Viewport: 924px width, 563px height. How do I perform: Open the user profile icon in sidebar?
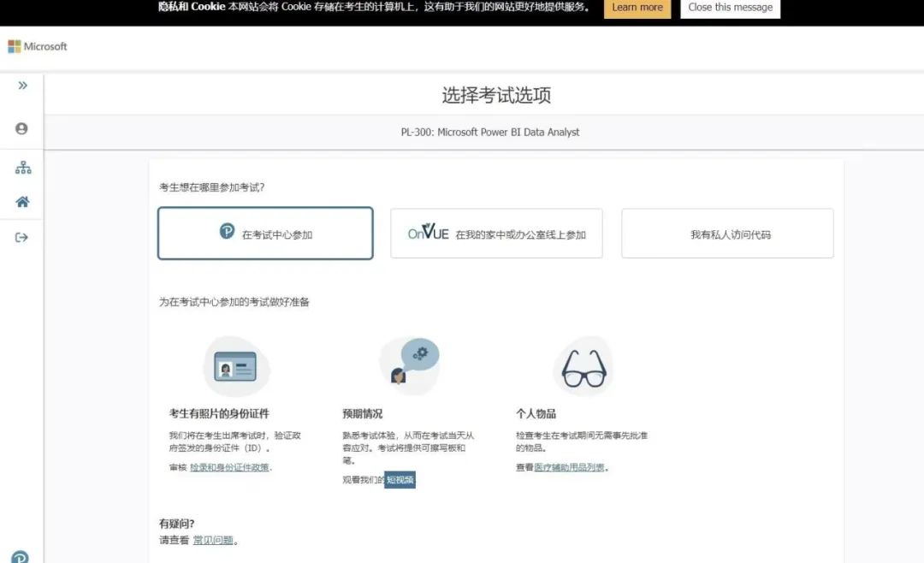pyautogui.click(x=21, y=128)
